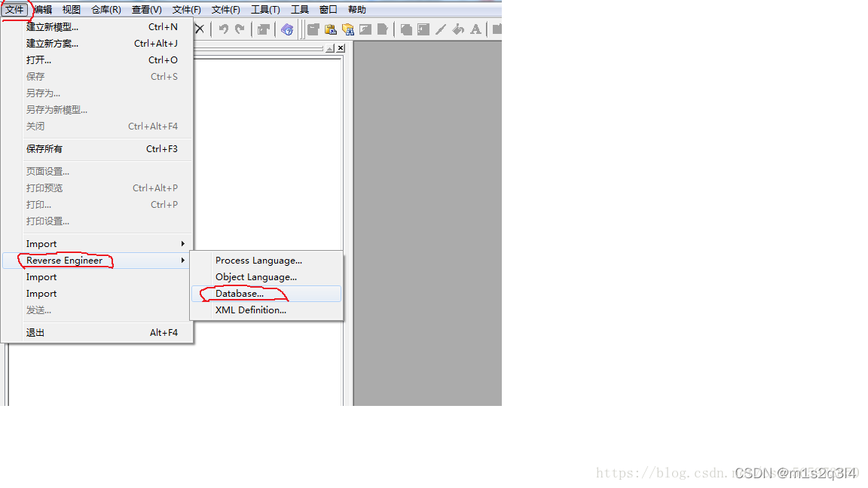Collapse the panel with the small up-arrow button
868x488 pixels.
[330, 48]
